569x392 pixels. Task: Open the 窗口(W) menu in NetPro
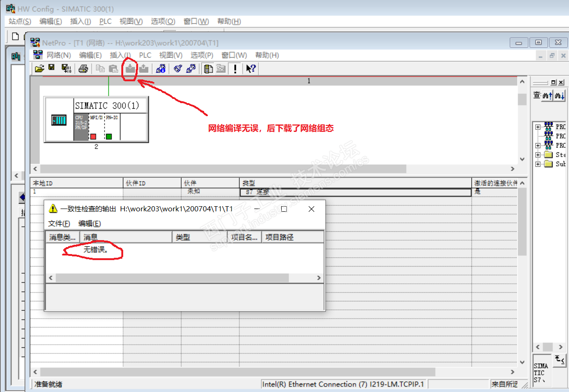234,55
